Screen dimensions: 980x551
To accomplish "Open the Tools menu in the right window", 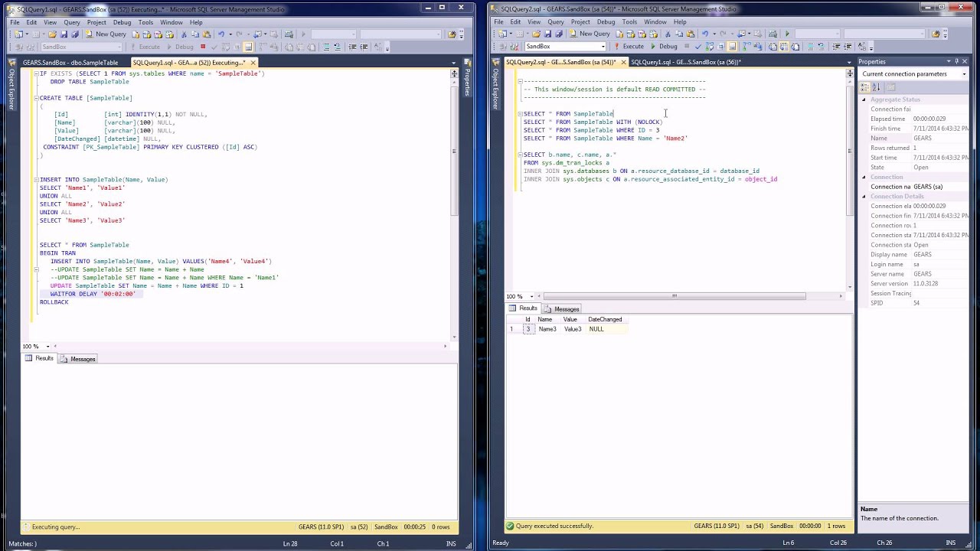I will point(629,22).
